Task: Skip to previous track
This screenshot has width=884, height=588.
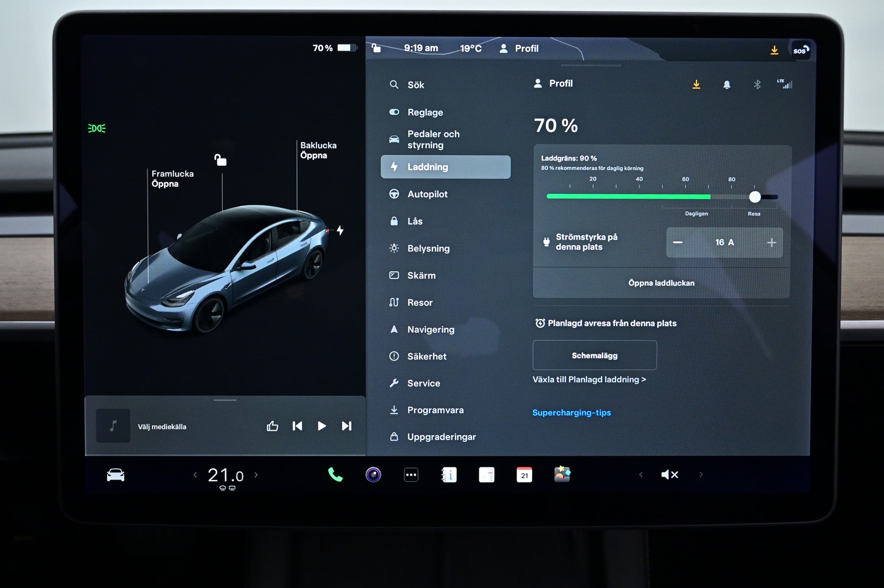Action: pyautogui.click(x=297, y=426)
